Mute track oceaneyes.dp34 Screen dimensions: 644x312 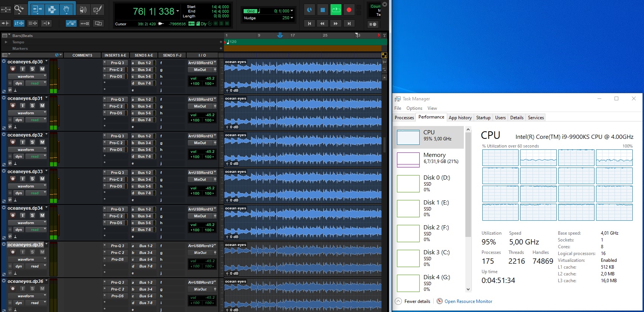tap(42, 215)
